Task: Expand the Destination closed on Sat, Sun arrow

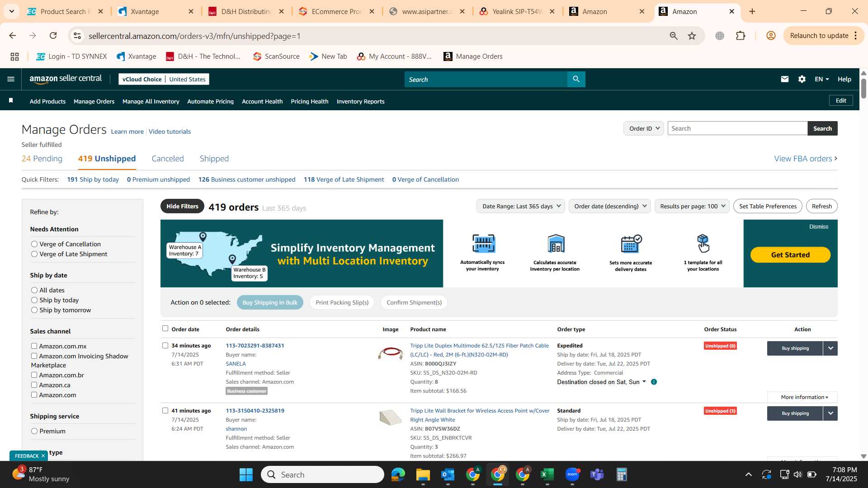Action: tap(644, 382)
